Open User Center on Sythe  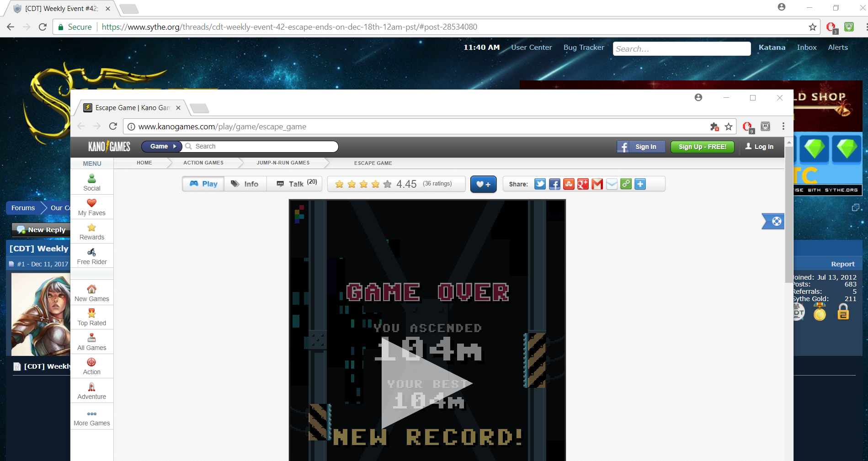pyautogui.click(x=532, y=48)
